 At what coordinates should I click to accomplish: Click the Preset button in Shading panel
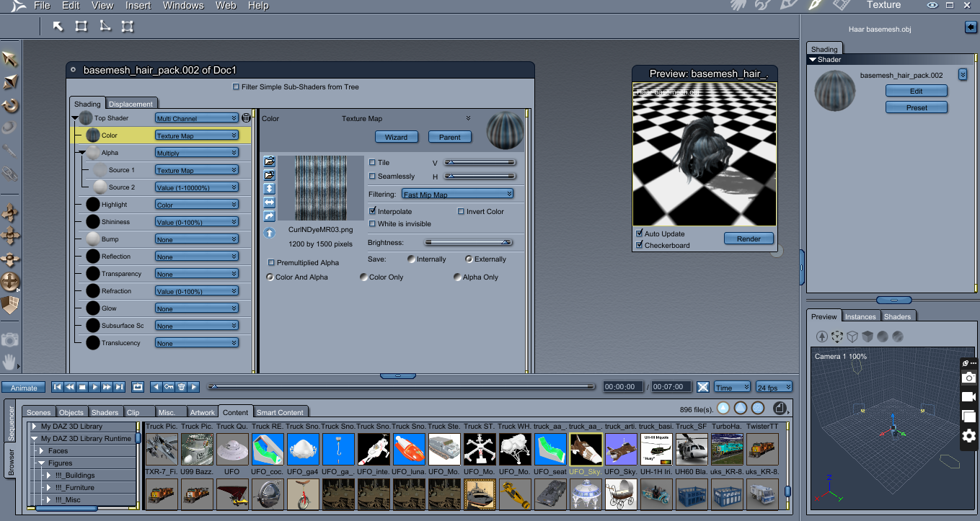coord(917,107)
